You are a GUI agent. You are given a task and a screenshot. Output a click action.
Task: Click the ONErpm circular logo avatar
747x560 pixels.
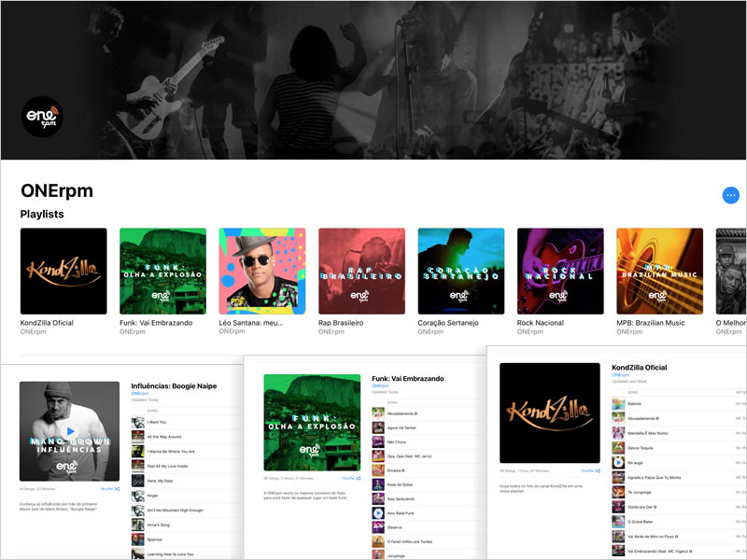coord(41,117)
